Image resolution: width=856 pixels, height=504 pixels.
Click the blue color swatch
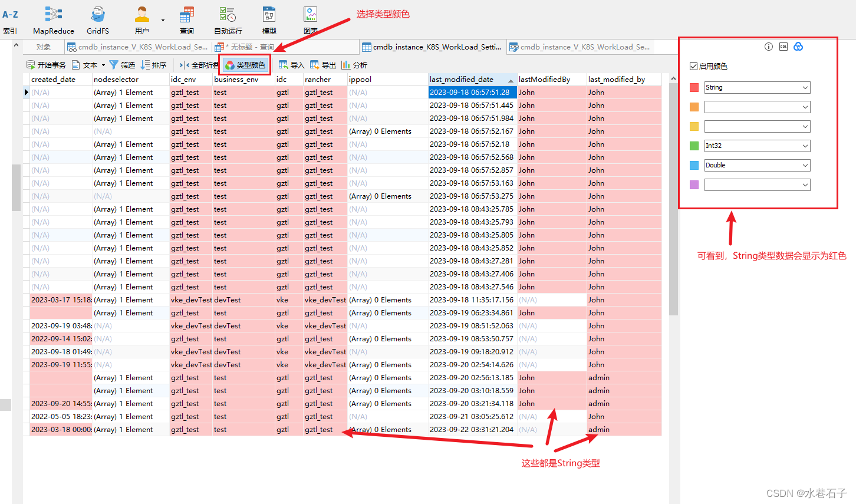click(x=694, y=165)
